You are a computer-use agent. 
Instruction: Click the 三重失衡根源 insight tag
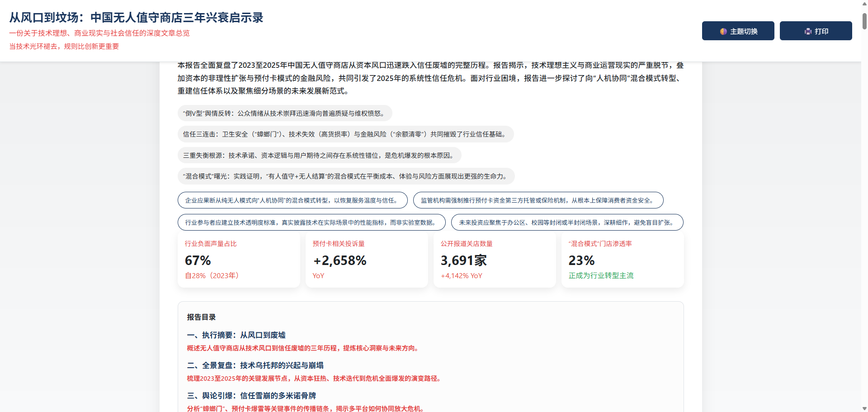coord(319,156)
